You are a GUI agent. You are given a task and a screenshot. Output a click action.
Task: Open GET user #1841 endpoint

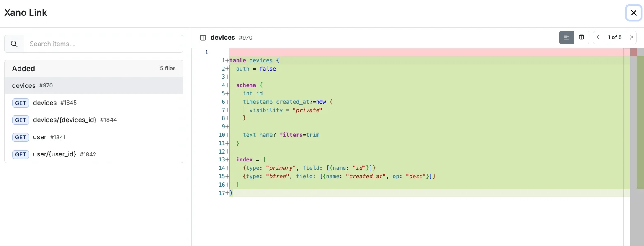[94, 137]
